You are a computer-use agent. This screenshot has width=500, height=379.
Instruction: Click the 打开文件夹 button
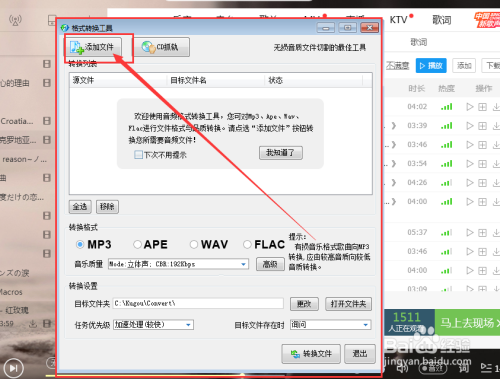click(x=348, y=304)
